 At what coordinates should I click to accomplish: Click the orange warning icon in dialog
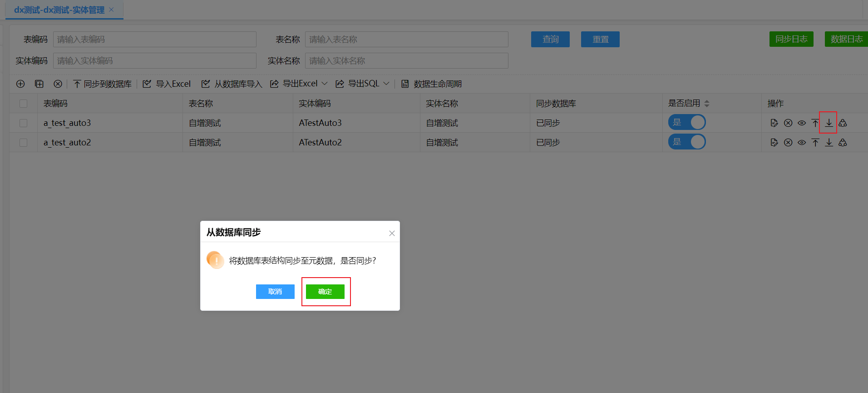[215, 260]
